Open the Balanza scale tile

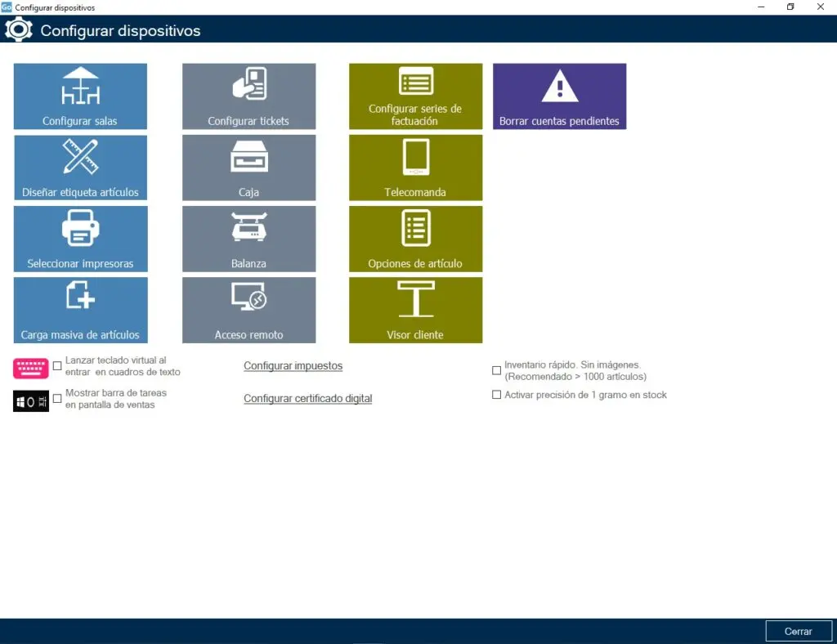coord(248,239)
